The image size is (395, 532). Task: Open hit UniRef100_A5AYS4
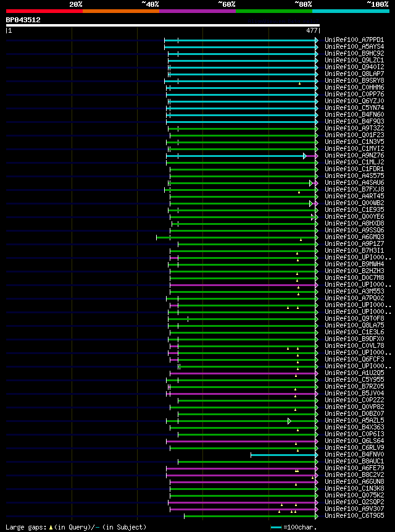pyautogui.click(x=354, y=47)
